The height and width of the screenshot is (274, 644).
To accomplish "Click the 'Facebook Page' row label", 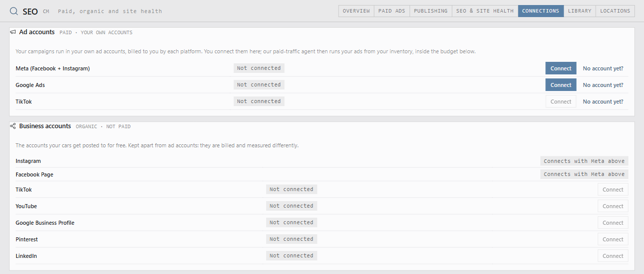I will click(34, 174).
